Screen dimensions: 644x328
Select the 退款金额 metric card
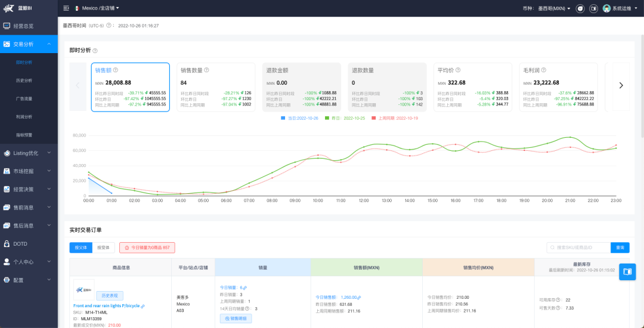point(302,87)
